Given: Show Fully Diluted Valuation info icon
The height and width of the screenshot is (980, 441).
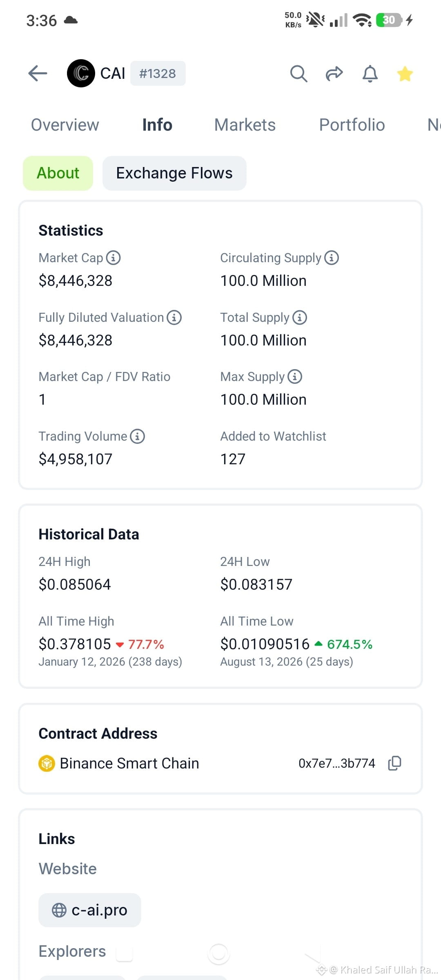Looking at the screenshot, I should pyautogui.click(x=174, y=317).
